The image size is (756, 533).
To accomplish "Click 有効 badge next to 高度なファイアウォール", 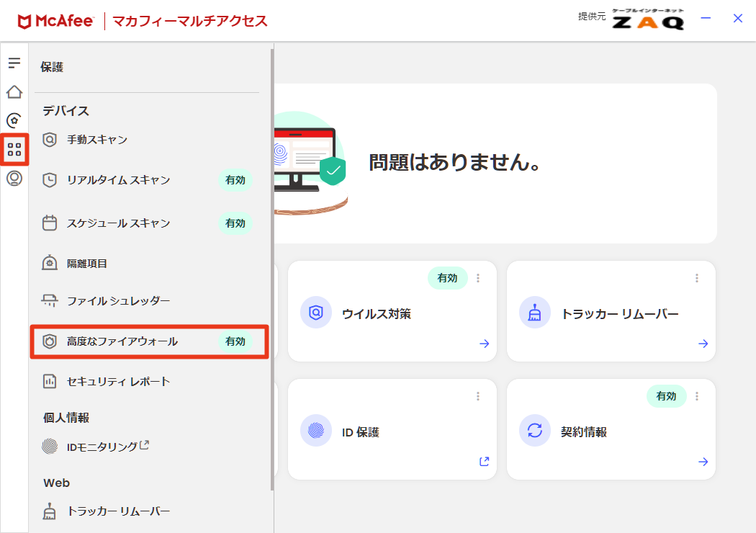I will coord(235,341).
